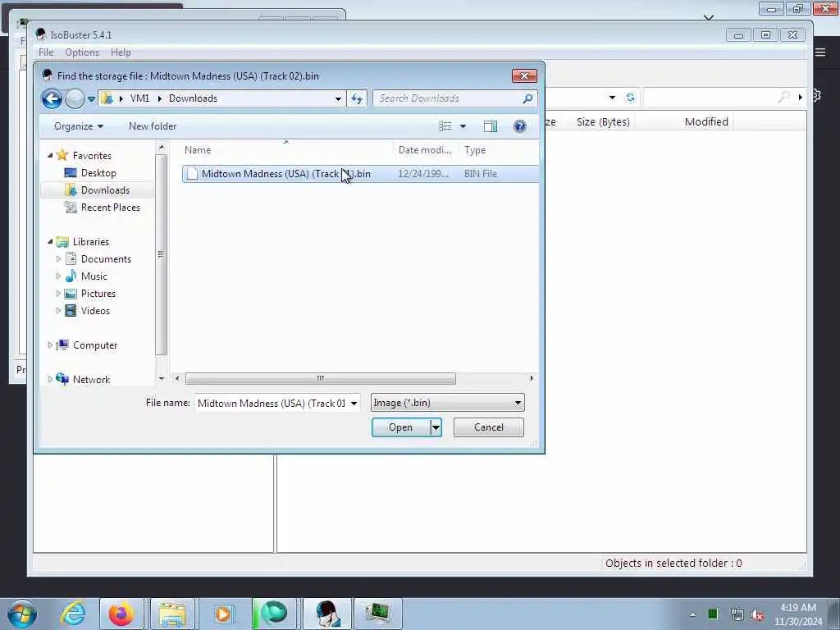This screenshot has width=840, height=630.
Task: Open the Organize menu
Action: 78,126
